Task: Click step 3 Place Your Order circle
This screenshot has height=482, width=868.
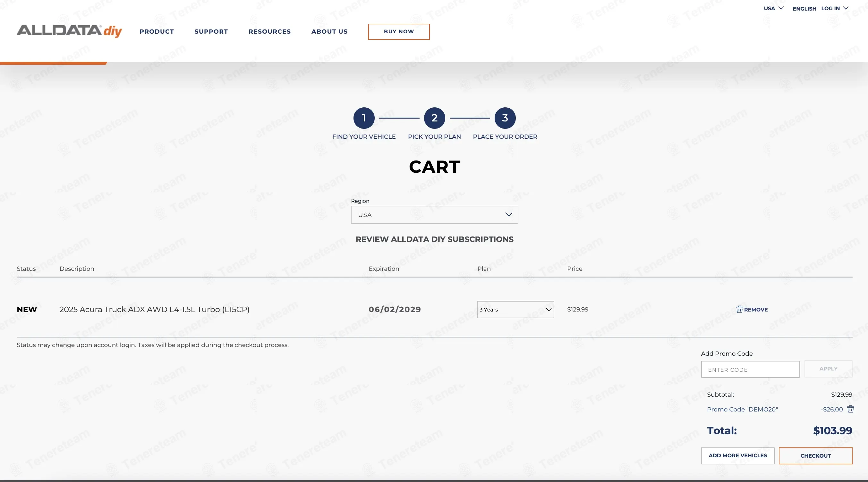Action: click(505, 118)
